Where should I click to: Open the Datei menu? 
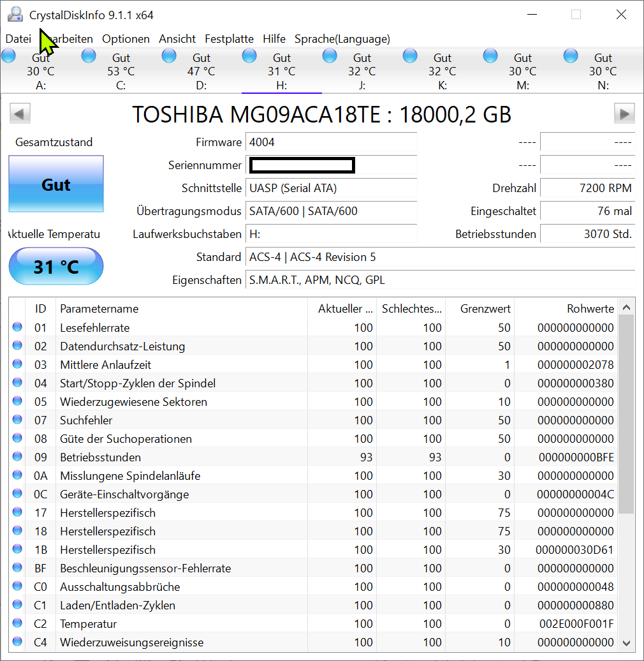pyautogui.click(x=18, y=39)
